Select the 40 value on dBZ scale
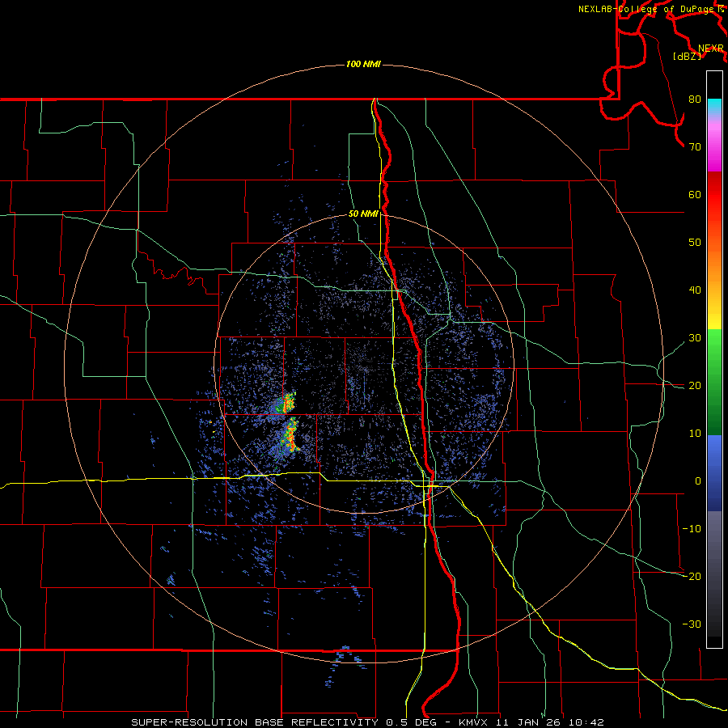Screen dimensions: 728x728 [695, 290]
